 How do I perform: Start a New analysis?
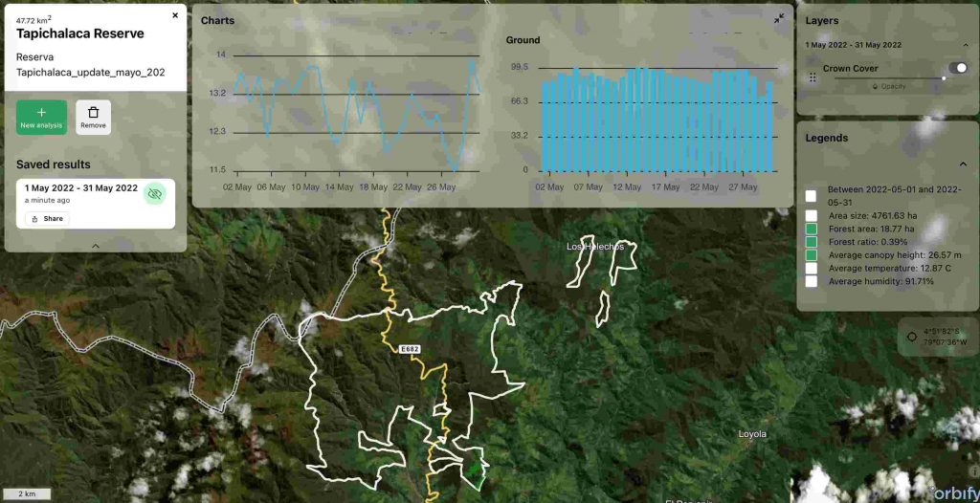(x=41, y=118)
